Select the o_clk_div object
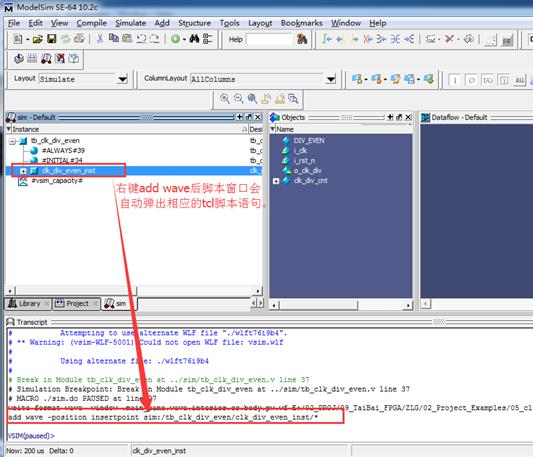This screenshot has width=533, height=457. [308, 170]
